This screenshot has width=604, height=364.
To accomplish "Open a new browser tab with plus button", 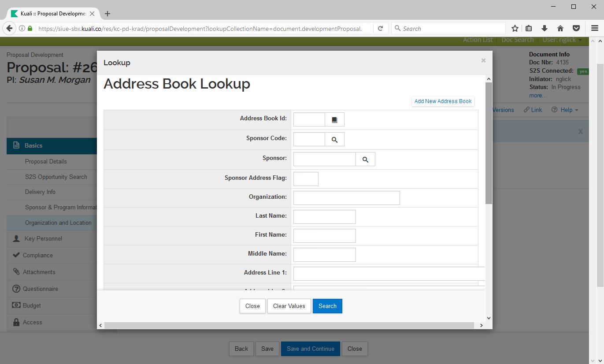I will click(107, 14).
